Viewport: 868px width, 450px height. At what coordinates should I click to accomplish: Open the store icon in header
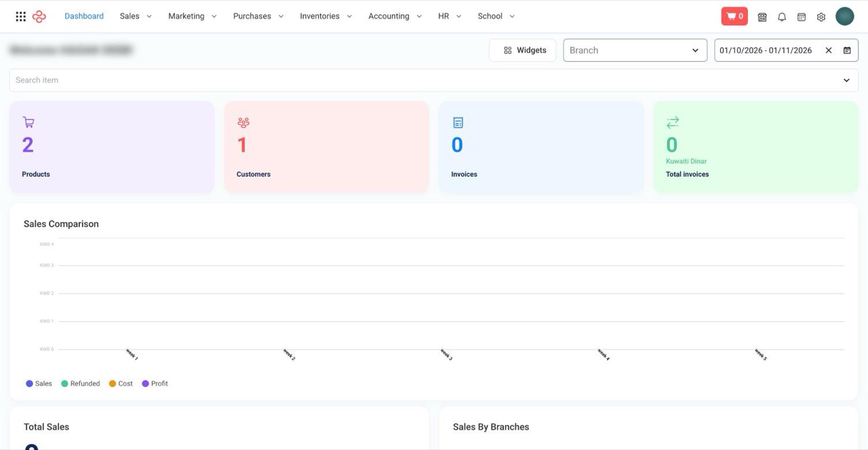[x=762, y=17]
